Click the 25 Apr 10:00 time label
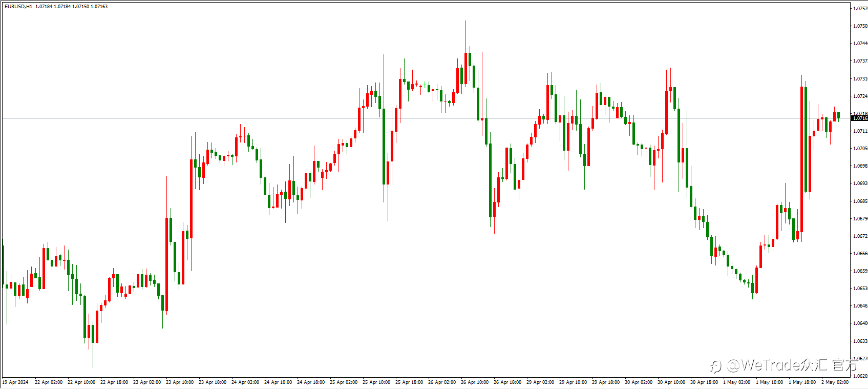This screenshot has width=868, height=389. point(376,382)
